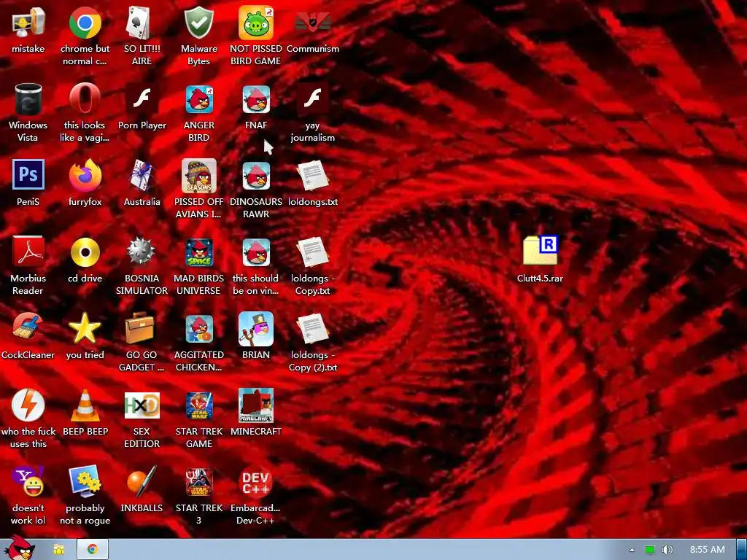Screen dimensions: 747x560
Task: Click the green tray status icon
Action: click(x=650, y=550)
